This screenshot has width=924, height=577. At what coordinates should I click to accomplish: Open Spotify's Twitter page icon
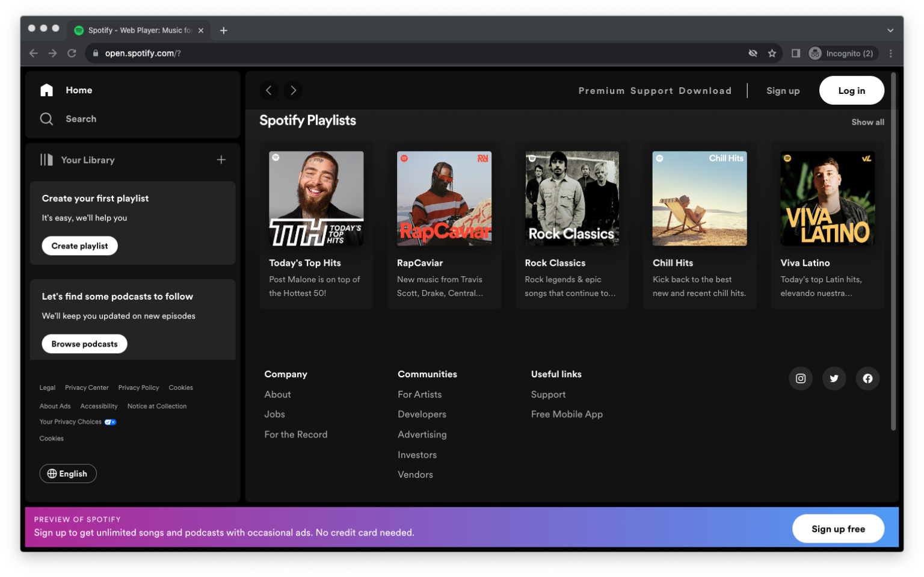click(834, 378)
